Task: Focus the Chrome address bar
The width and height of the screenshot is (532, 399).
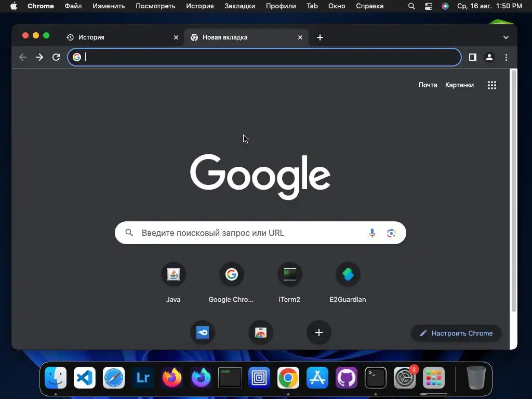Action: coord(264,57)
